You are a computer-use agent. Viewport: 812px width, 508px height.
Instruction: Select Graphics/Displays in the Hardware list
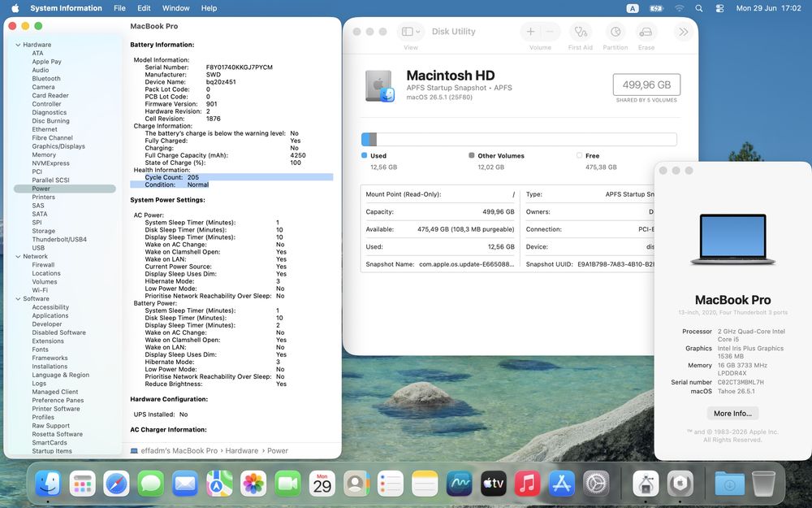tap(58, 146)
